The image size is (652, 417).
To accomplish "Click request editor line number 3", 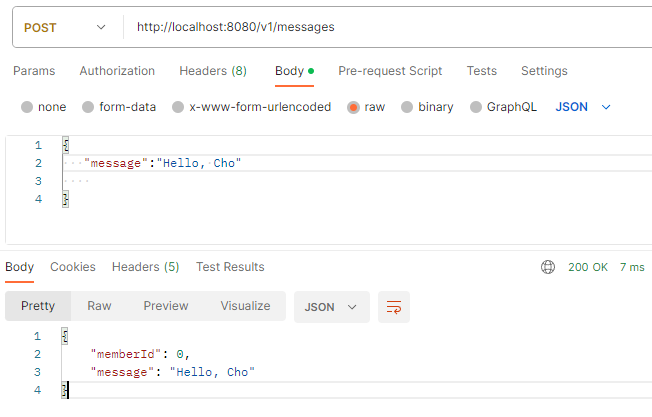I will (38, 181).
